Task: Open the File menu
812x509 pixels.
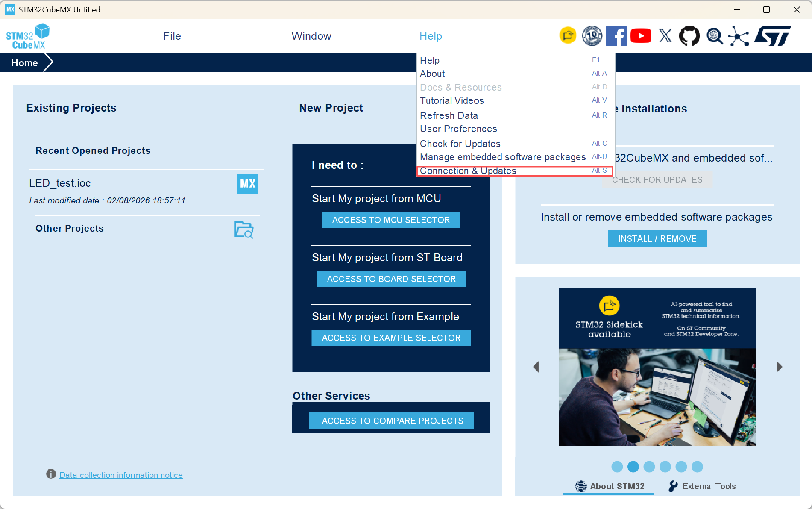Action: click(x=172, y=36)
